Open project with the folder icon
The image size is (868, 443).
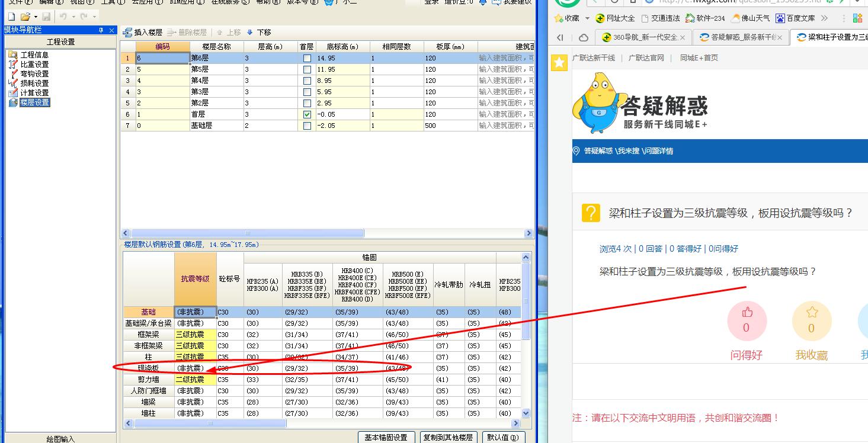click(x=25, y=17)
